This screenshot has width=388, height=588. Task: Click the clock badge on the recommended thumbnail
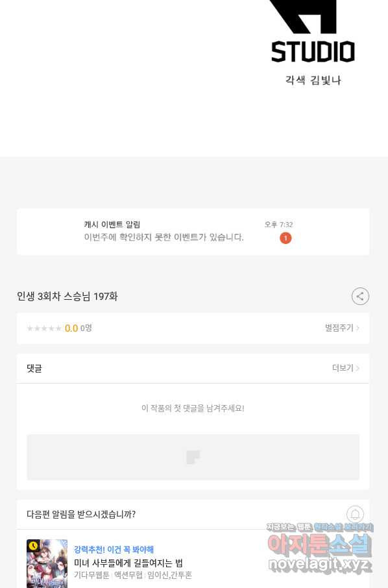point(33,546)
